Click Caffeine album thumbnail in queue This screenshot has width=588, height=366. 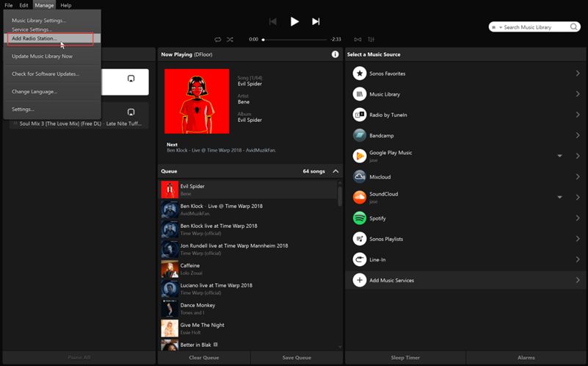coord(170,269)
